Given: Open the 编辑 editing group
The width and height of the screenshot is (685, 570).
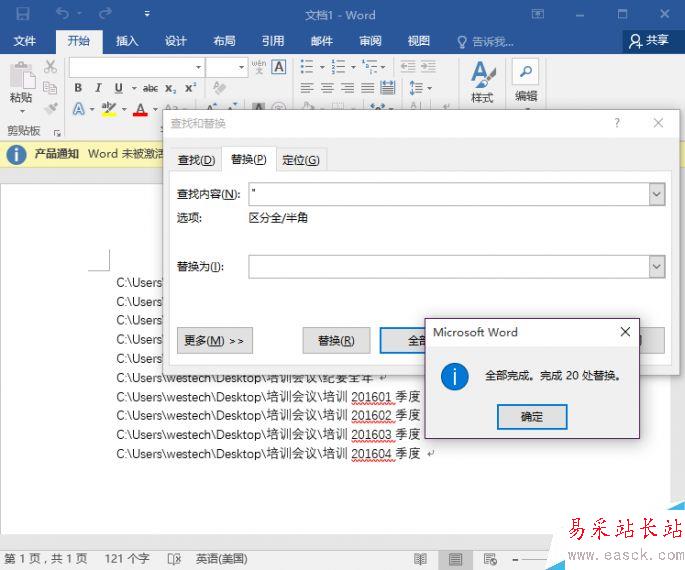Looking at the screenshot, I should [526, 82].
